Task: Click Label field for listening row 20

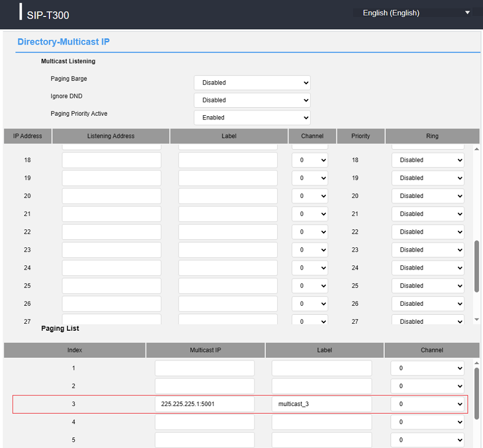Action: [227, 196]
